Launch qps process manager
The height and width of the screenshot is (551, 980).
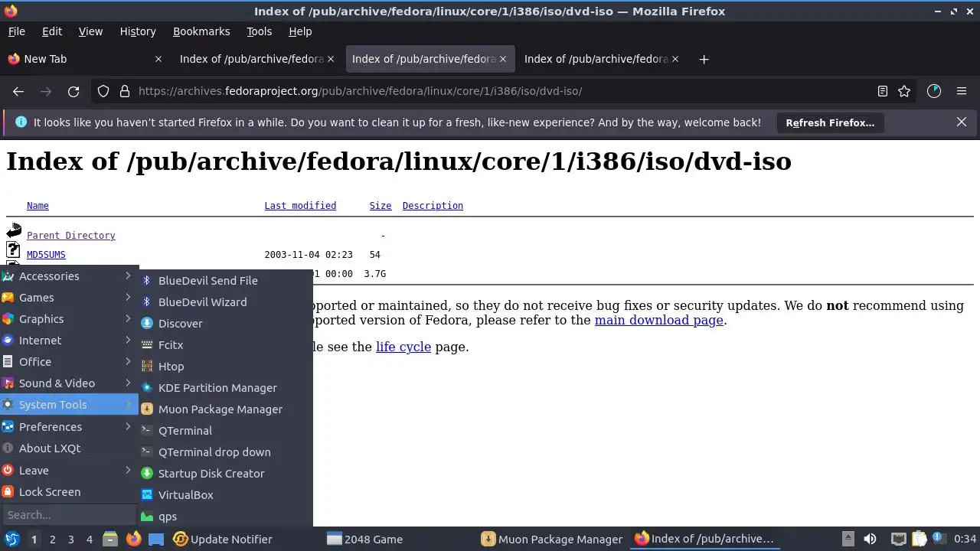pos(226,517)
